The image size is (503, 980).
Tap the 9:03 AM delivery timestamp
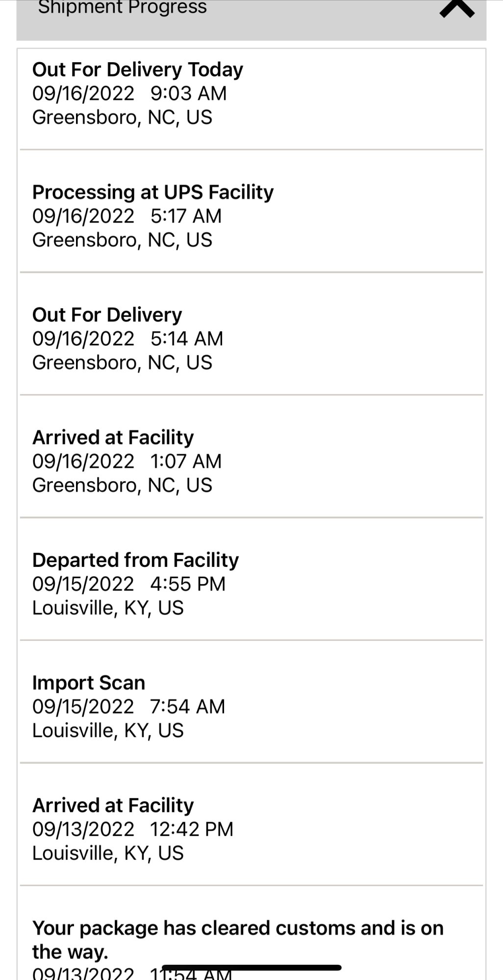(x=188, y=93)
